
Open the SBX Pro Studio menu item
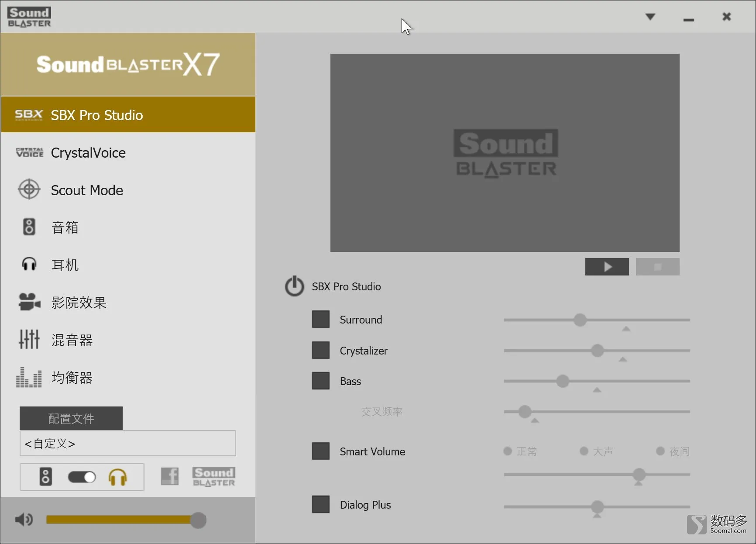(128, 115)
